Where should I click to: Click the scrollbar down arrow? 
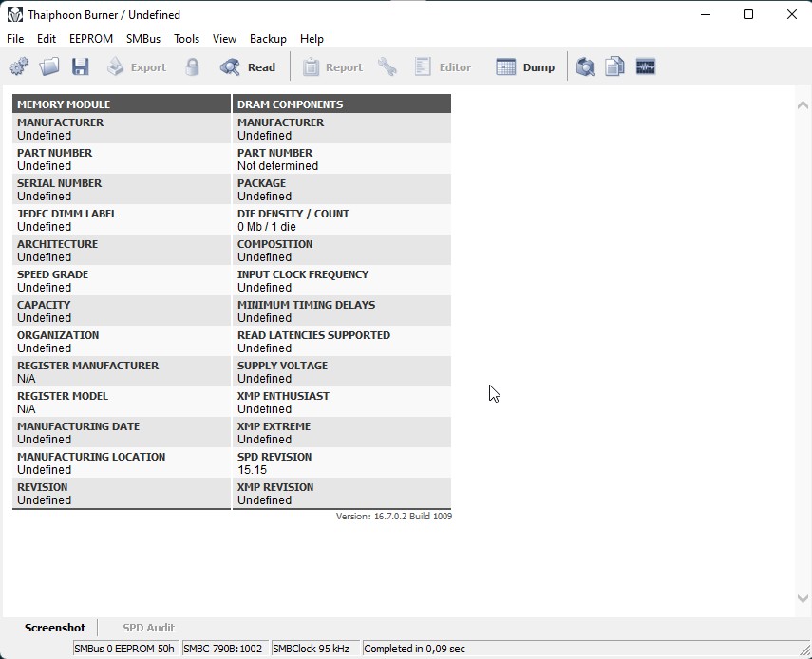click(x=803, y=598)
